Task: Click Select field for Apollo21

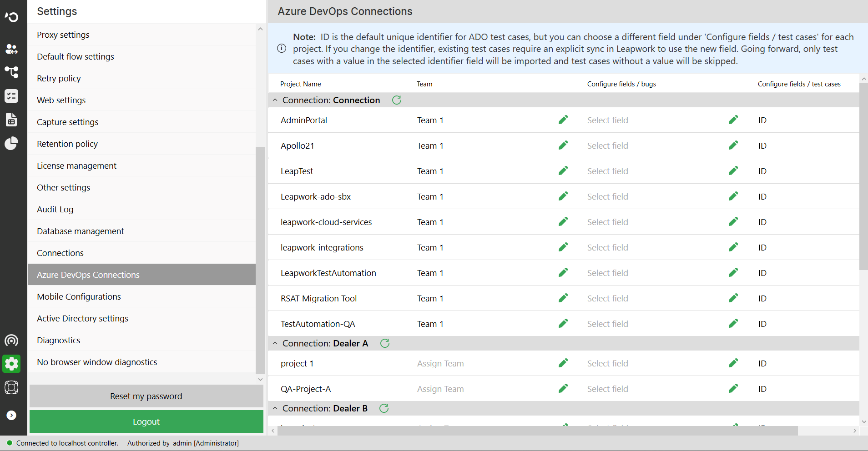Action: click(607, 145)
